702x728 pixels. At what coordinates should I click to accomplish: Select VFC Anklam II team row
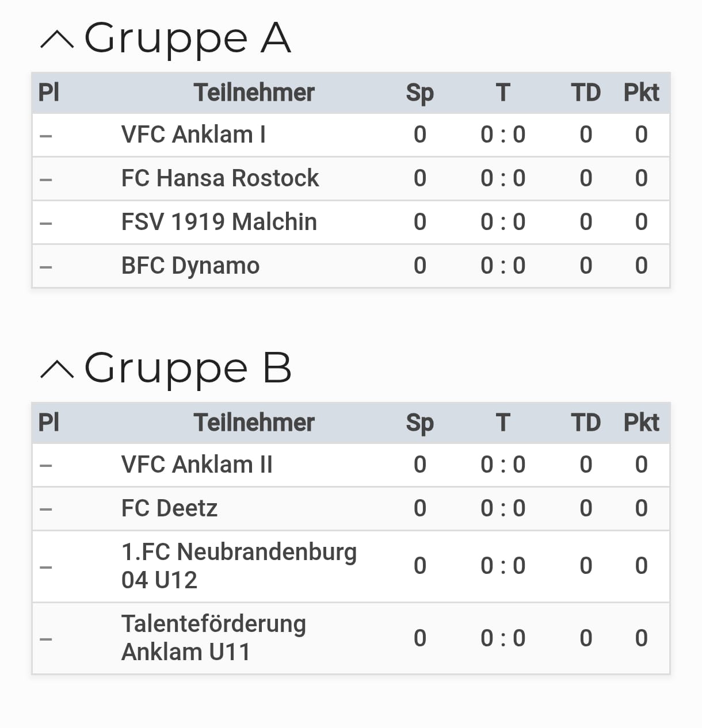click(x=197, y=465)
